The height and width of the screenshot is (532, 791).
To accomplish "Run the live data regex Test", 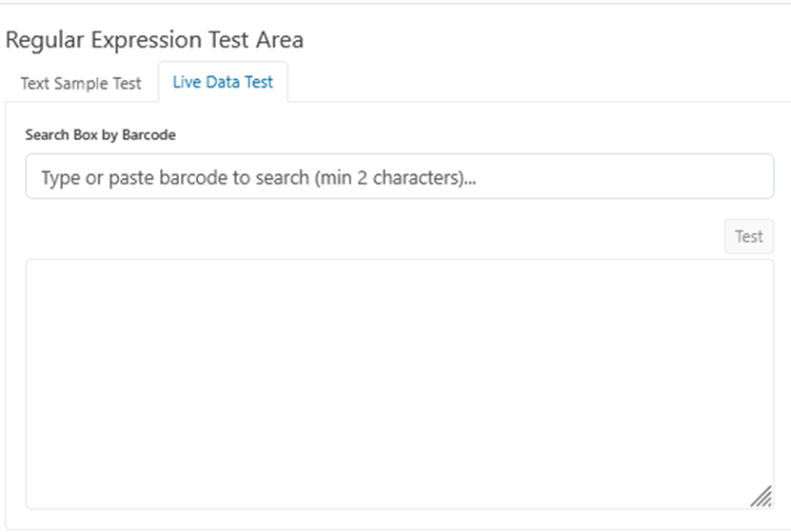I will (x=748, y=236).
